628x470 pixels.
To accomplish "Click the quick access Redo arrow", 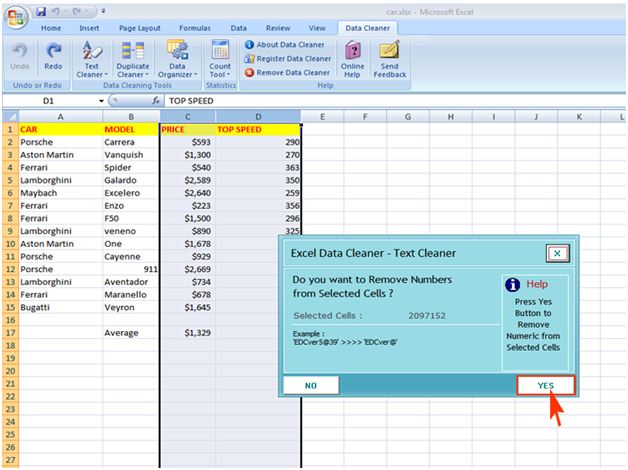I will [76, 12].
